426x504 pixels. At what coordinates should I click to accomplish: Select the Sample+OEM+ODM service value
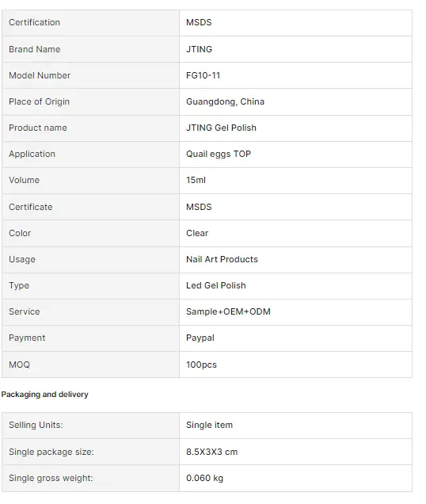pos(228,311)
